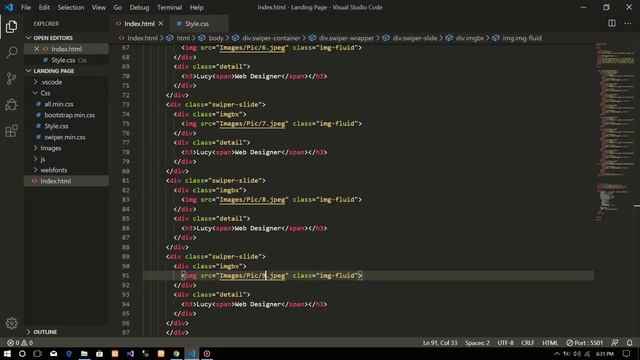This screenshot has height=360, width=640.
Task: Select Index.html in Landing Page tree
Action: [x=56, y=181]
